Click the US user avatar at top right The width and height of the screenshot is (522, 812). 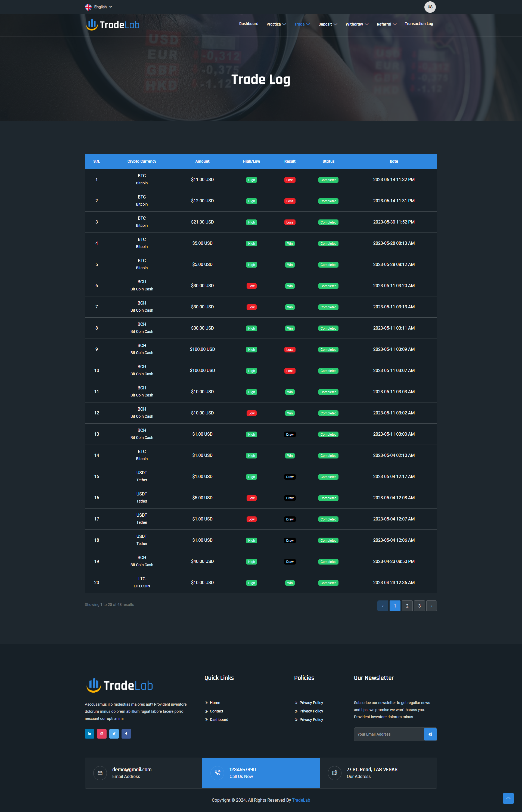click(x=430, y=7)
